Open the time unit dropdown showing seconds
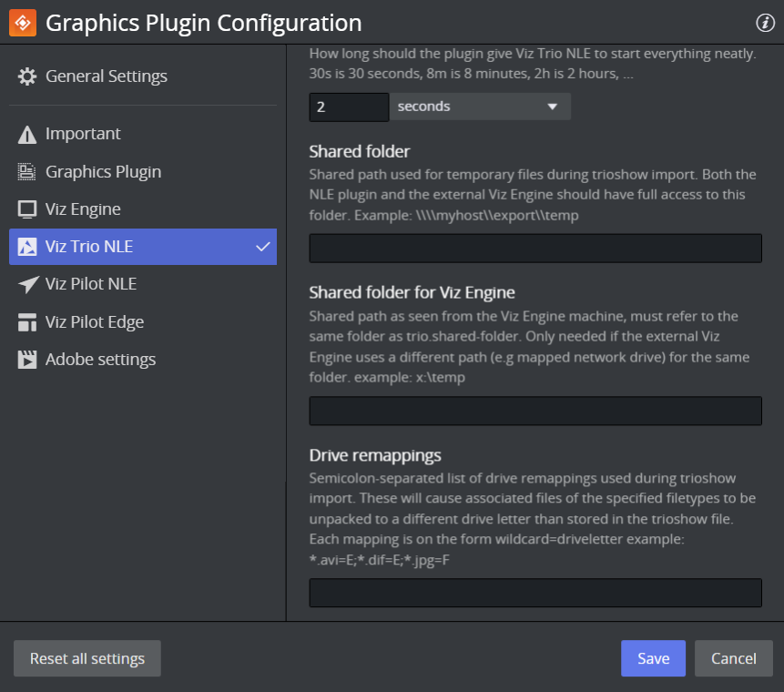 480,107
